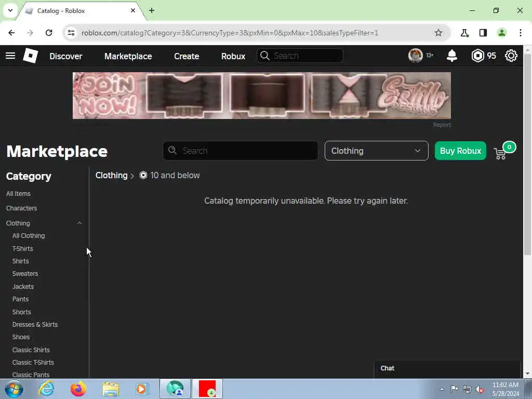
Task: Open the red taskbar application icon
Action: 207,389
